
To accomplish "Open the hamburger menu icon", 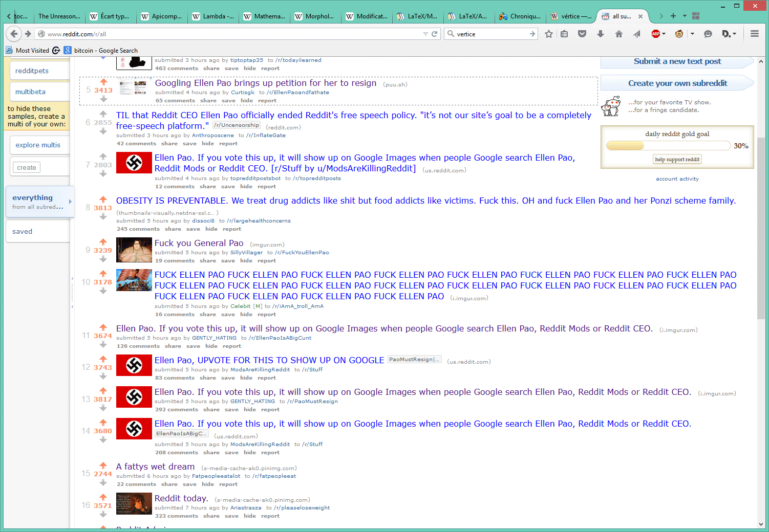I will 755,34.
